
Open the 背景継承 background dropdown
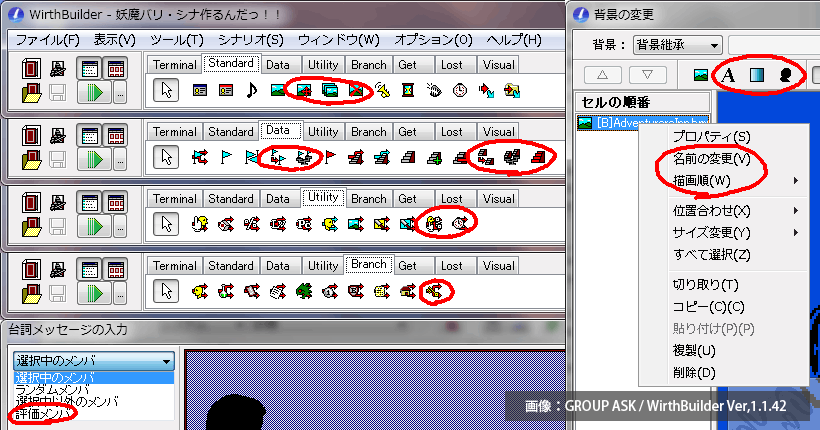[x=678, y=45]
